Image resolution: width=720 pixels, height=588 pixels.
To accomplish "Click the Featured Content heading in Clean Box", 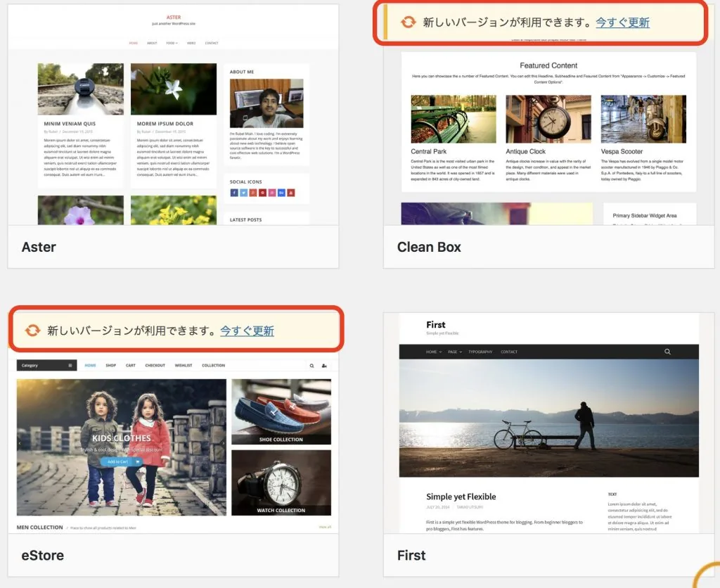I will [548, 65].
